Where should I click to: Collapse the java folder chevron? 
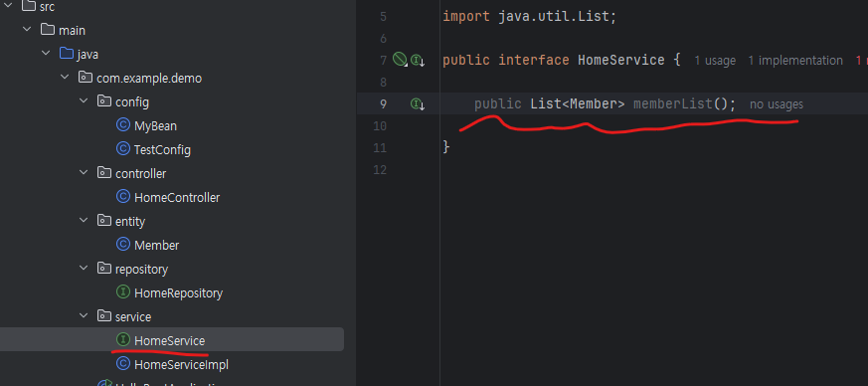point(46,53)
